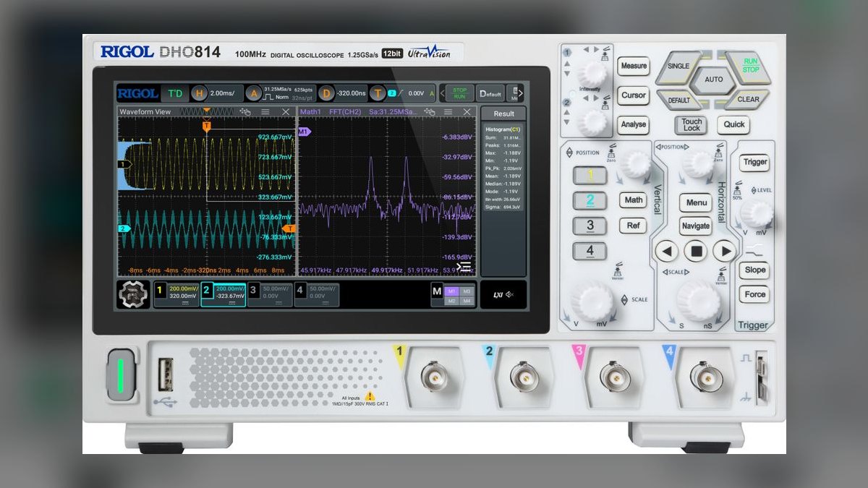Toggle the M2 math channel box
Screen dimensions: 868x488
click(x=451, y=301)
